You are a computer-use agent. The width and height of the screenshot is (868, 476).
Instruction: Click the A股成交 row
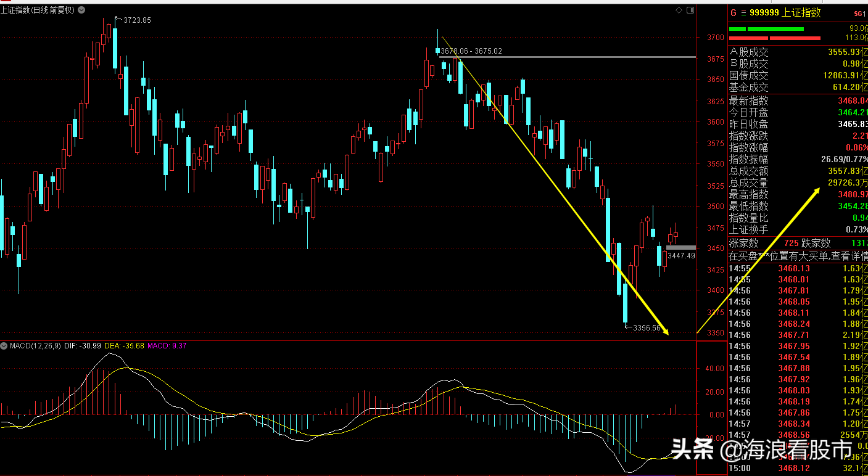798,52
